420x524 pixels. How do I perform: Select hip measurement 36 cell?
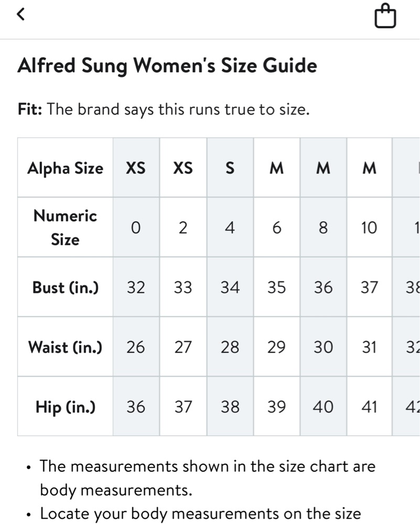click(136, 407)
